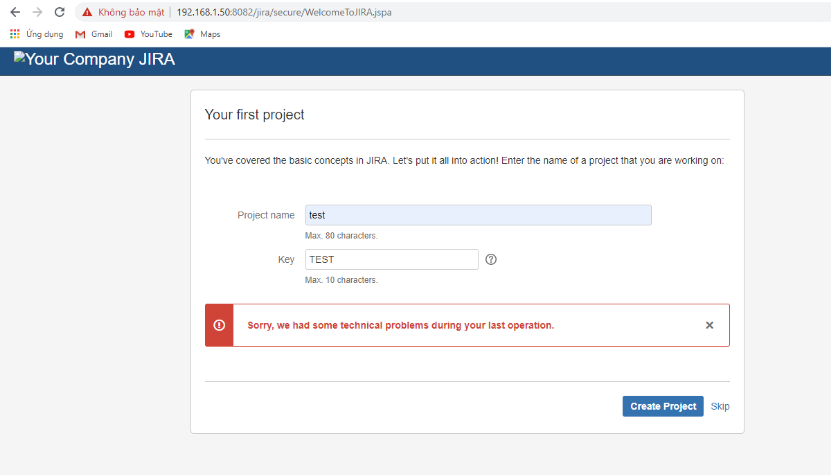Click the not-secure warning triangle icon
831x475 pixels.
pyautogui.click(x=87, y=12)
